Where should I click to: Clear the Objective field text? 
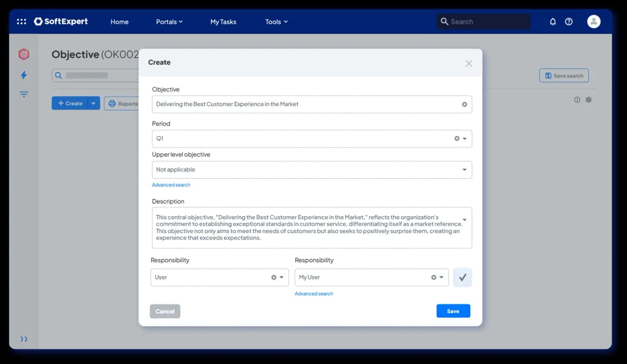click(464, 104)
